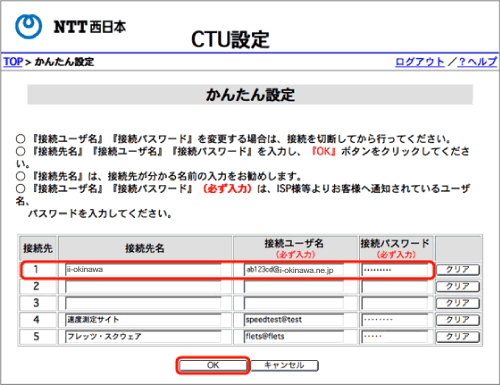Viewport: 500px width, 385px height.
Task: Focus the speedtest@test user name field
Action: tap(294, 320)
